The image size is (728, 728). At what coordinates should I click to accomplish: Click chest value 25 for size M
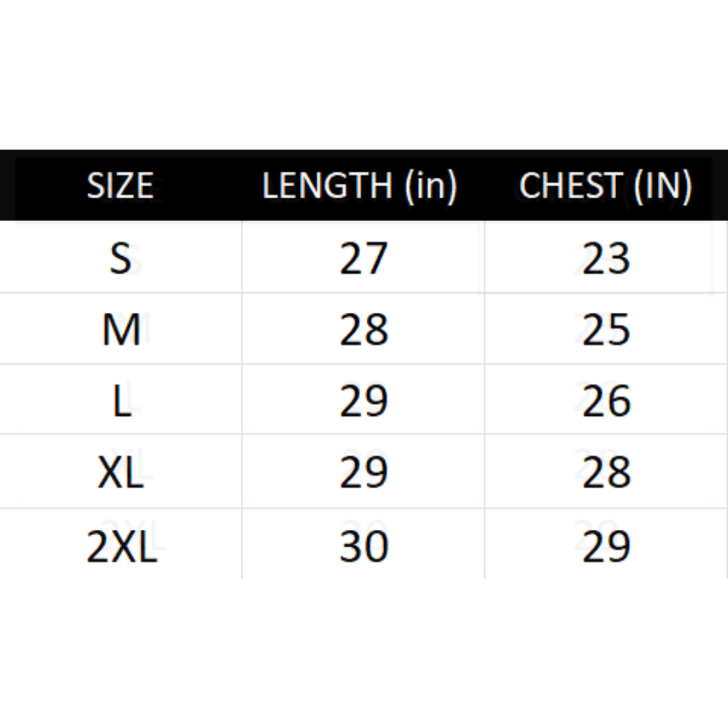coord(606,330)
